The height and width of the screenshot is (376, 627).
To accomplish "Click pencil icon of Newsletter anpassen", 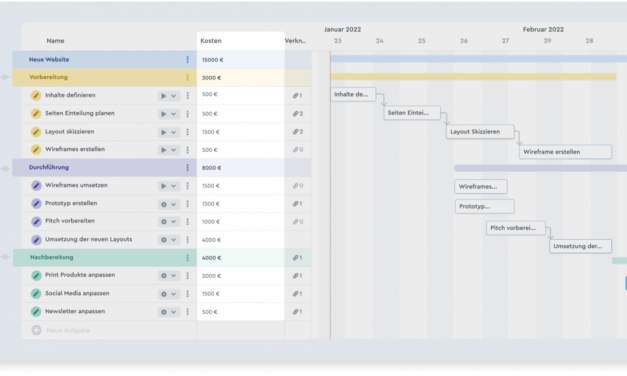I will point(36,312).
